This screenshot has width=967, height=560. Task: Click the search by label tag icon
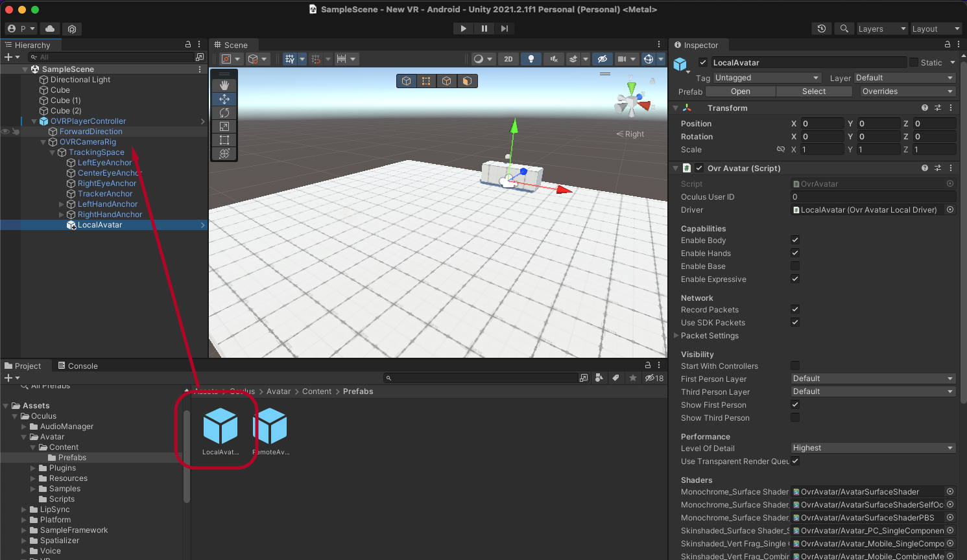click(x=615, y=378)
